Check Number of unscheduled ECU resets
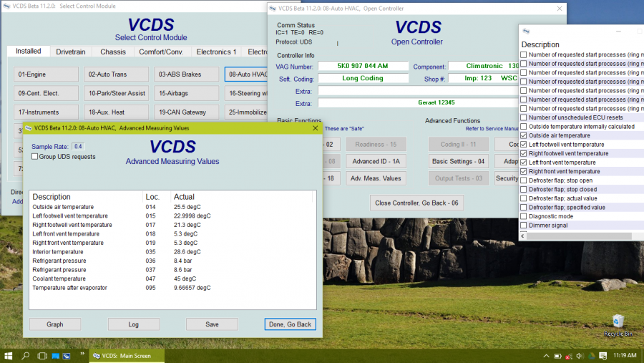644x363 pixels. [x=524, y=117]
